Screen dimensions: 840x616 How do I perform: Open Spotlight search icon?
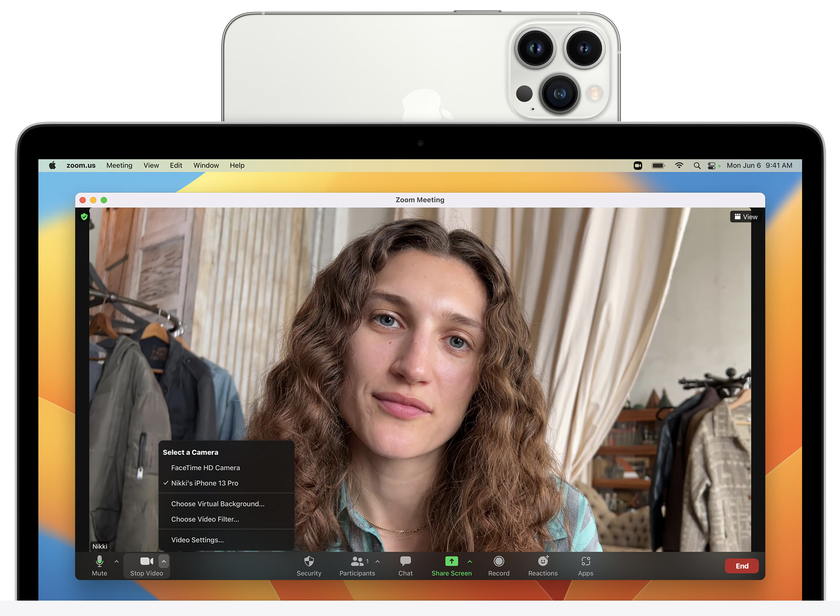point(697,165)
